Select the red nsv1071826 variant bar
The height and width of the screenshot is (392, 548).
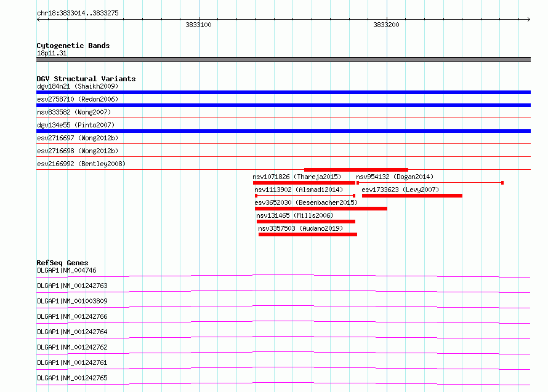click(x=304, y=183)
